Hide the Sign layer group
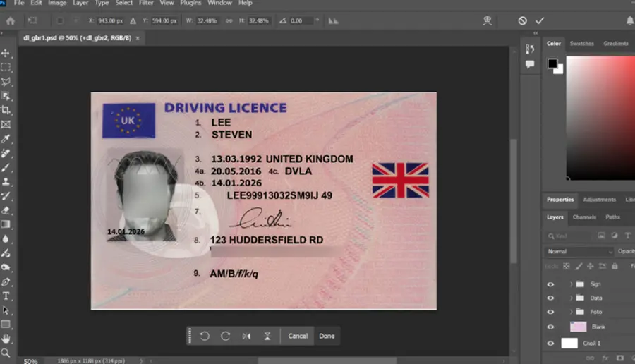 click(x=550, y=284)
